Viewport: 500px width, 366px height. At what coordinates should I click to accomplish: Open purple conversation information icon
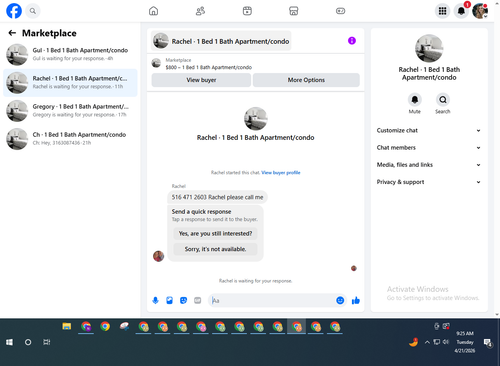[x=352, y=41]
